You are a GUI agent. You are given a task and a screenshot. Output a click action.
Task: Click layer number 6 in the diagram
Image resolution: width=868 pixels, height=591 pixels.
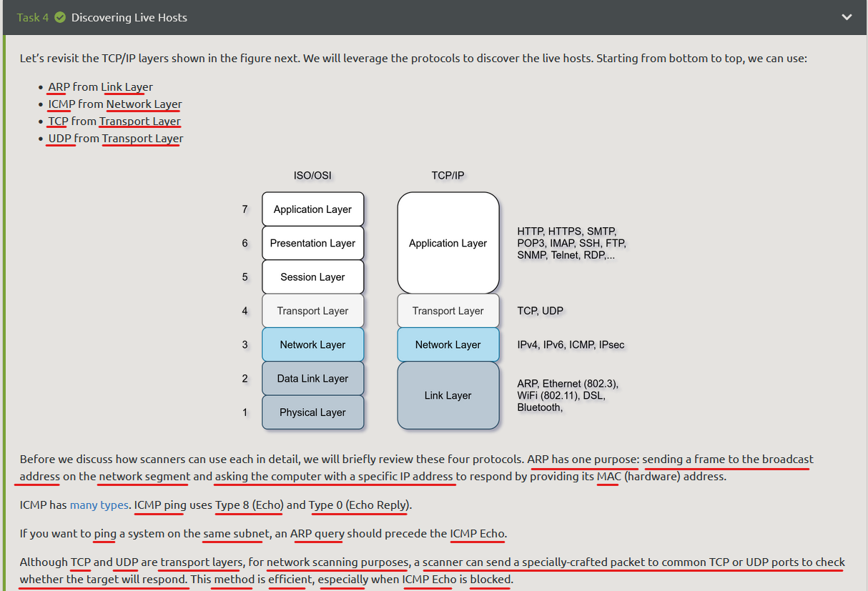[x=245, y=243]
